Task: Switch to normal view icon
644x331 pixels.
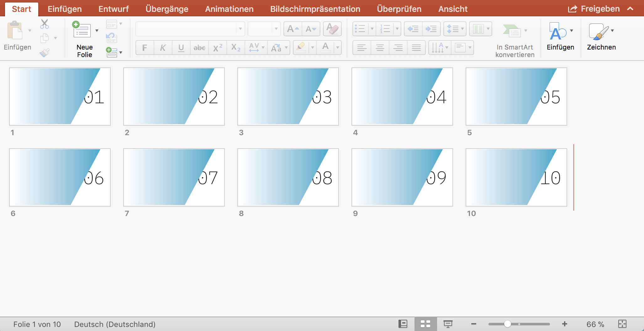Action: [x=403, y=324]
